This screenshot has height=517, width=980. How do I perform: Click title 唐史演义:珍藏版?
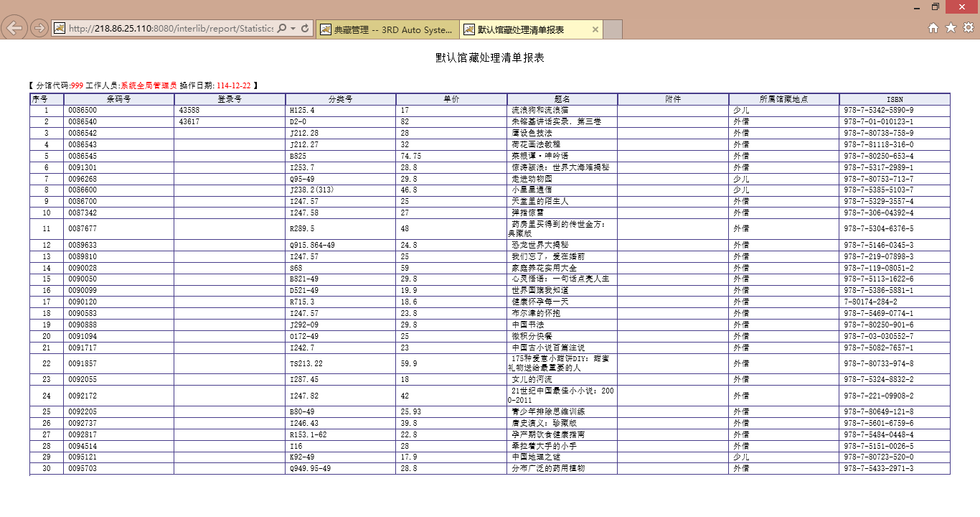[x=544, y=424]
